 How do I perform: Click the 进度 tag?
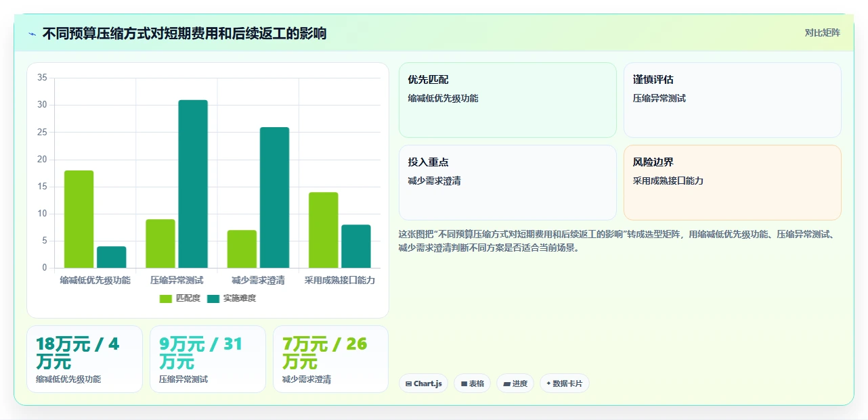coord(515,383)
